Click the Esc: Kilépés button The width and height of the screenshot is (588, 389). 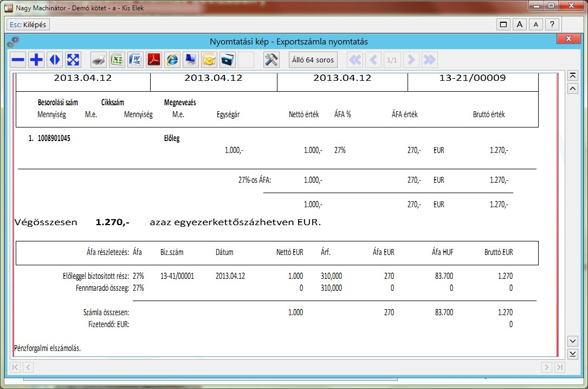[x=28, y=25]
